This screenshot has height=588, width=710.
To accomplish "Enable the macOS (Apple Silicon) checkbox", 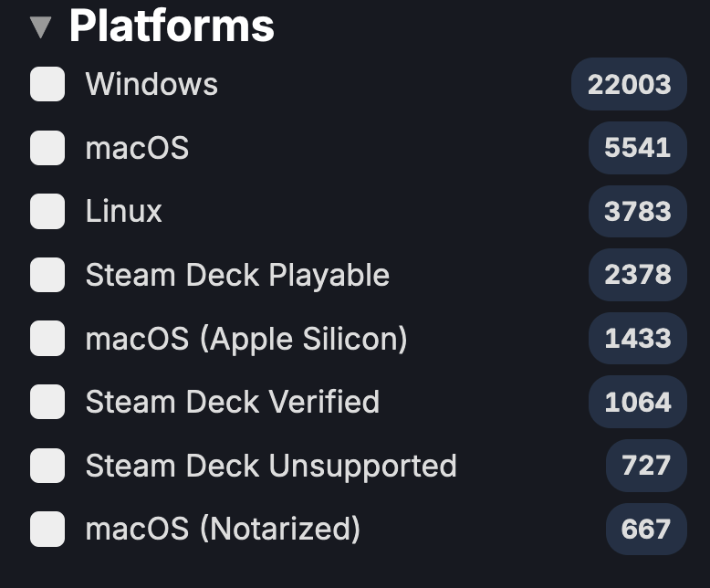I will tap(47, 339).
